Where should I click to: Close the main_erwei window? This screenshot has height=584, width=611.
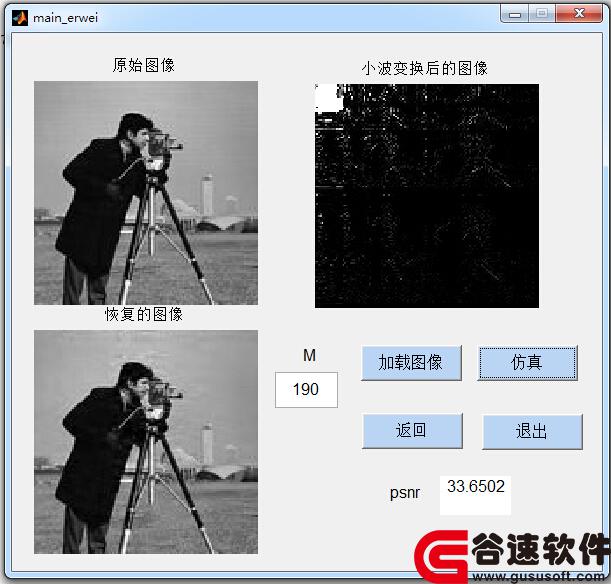point(579,14)
